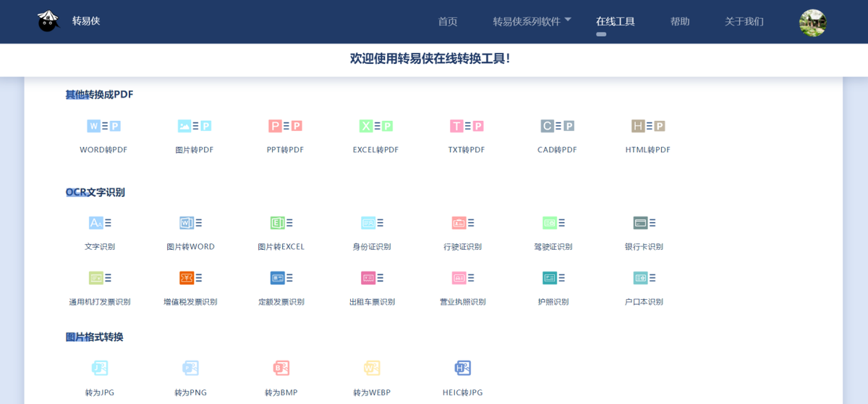Launch the 定额发票识别 icon
This screenshot has width=868, height=404.
point(281,278)
